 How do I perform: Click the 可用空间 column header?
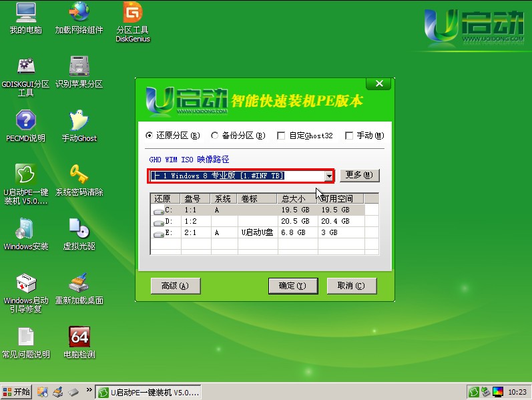[x=340, y=198]
